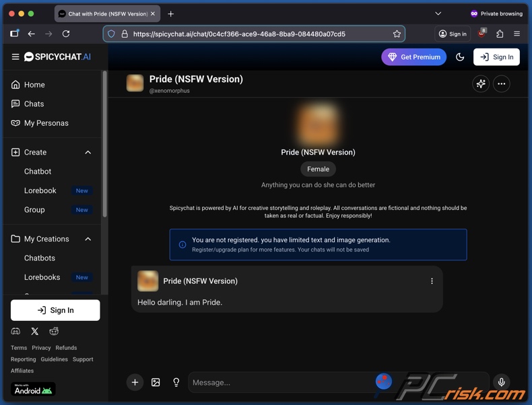Click the image generation icon
This screenshot has height=405, width=532.
[156, 382]
